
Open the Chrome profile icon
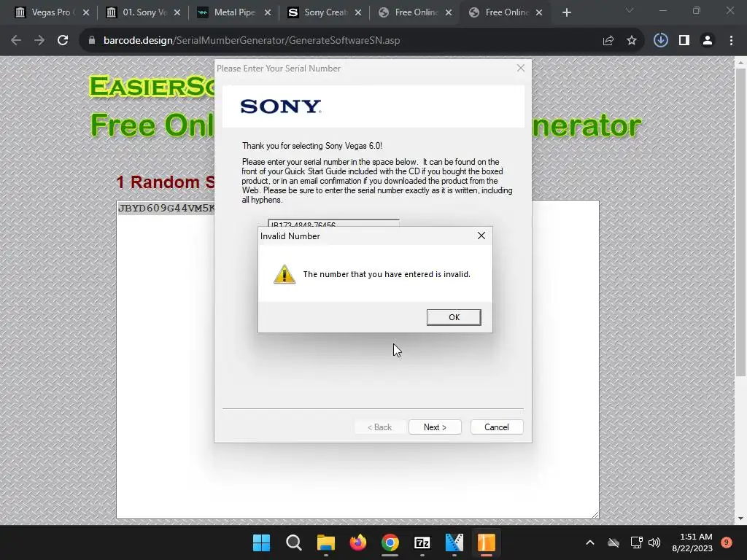point(708,41)
